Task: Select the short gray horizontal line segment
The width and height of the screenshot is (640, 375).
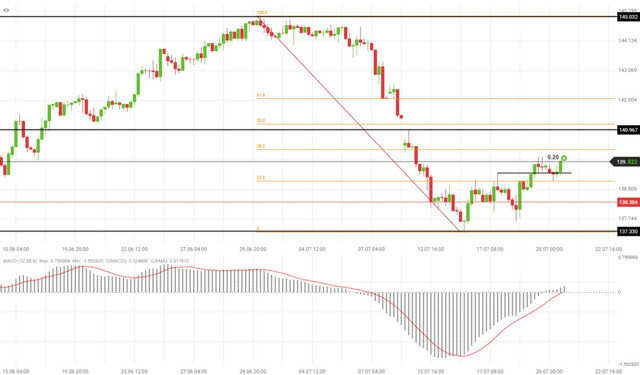Action: coord(534,173)
